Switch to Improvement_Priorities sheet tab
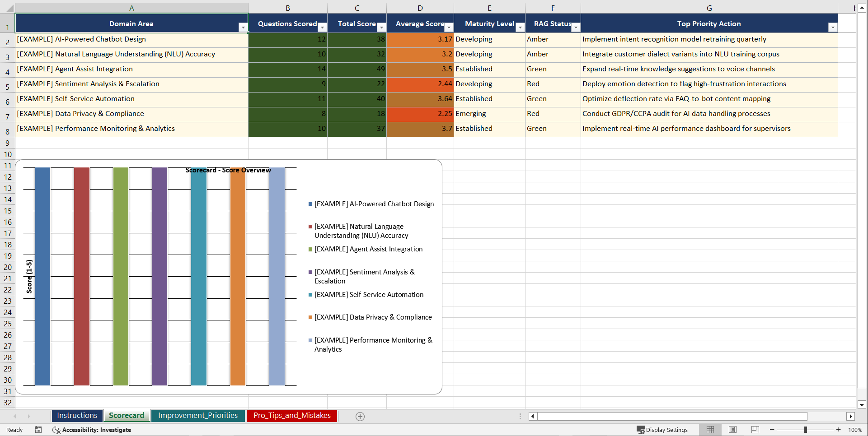This screenshot has width=868, height=436. (x=198, y=415)
